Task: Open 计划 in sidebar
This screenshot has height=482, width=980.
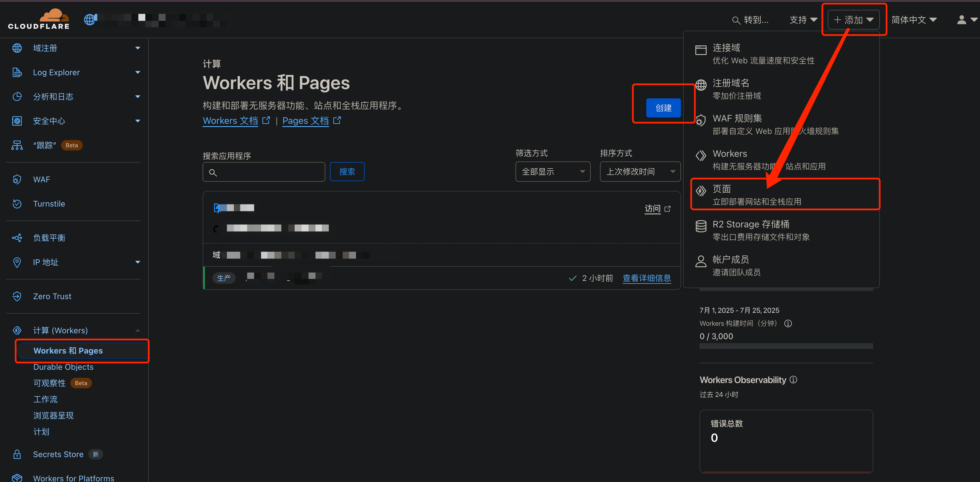Action: coord(41,431)
